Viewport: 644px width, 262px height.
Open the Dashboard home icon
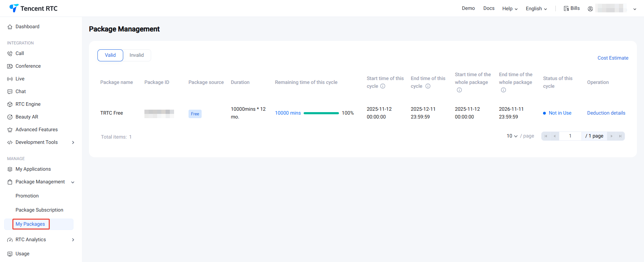pos(10,27)
